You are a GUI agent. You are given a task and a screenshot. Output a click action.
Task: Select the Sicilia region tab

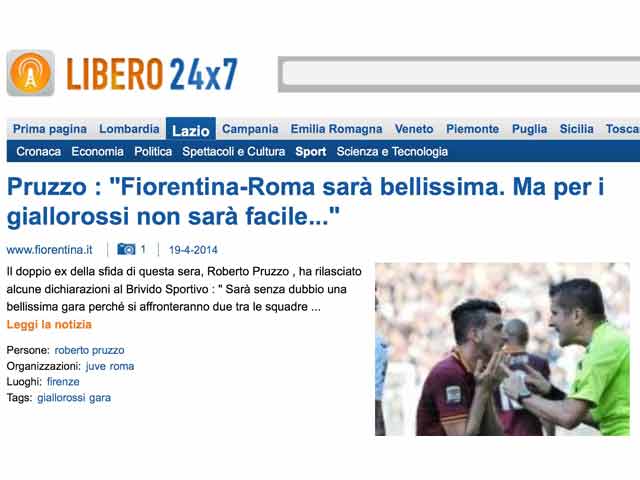pyautogui.click(x=576, y=129)
